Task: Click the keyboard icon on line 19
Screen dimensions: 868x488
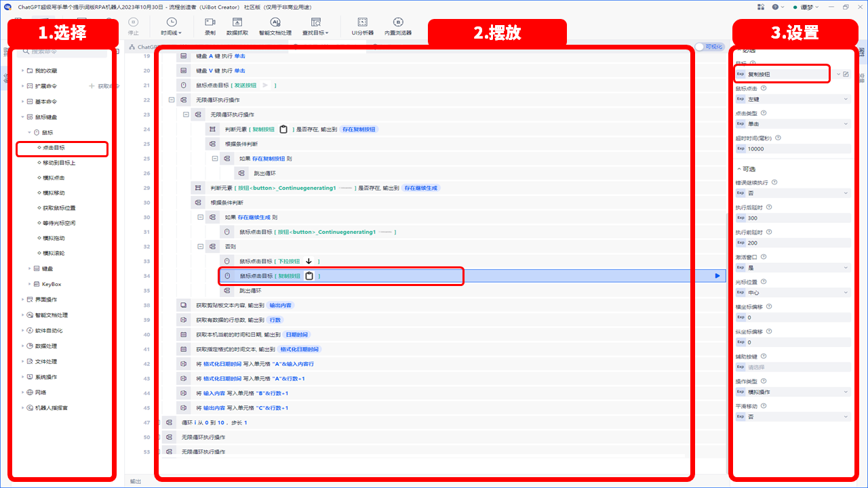Action: (183, 56)
